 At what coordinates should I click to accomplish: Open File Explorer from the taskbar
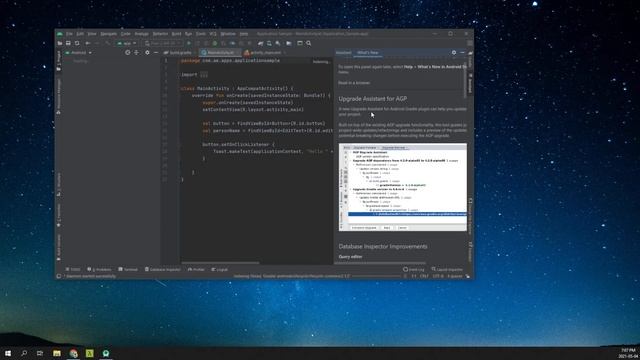coord(57,353)
